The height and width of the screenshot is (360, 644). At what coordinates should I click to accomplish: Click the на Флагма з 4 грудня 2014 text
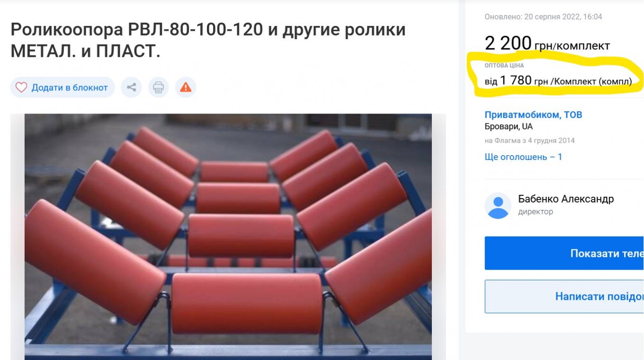[x=529, y=140]
